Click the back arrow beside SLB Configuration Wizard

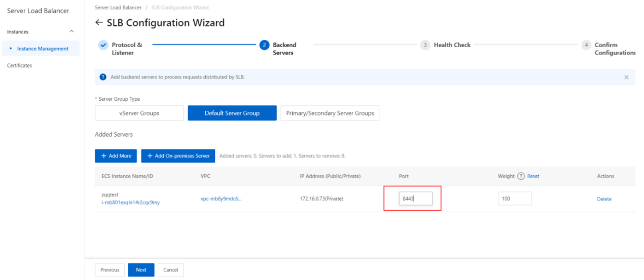coord(99,23)
